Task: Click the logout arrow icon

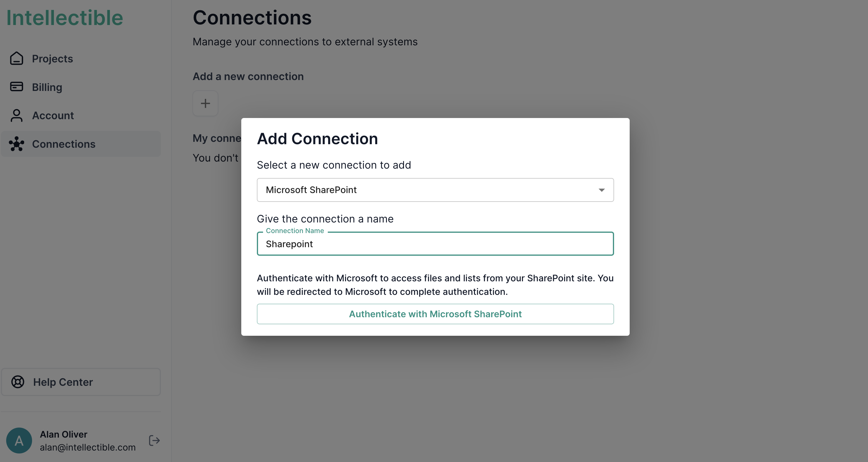Action: tap(154, 440)
